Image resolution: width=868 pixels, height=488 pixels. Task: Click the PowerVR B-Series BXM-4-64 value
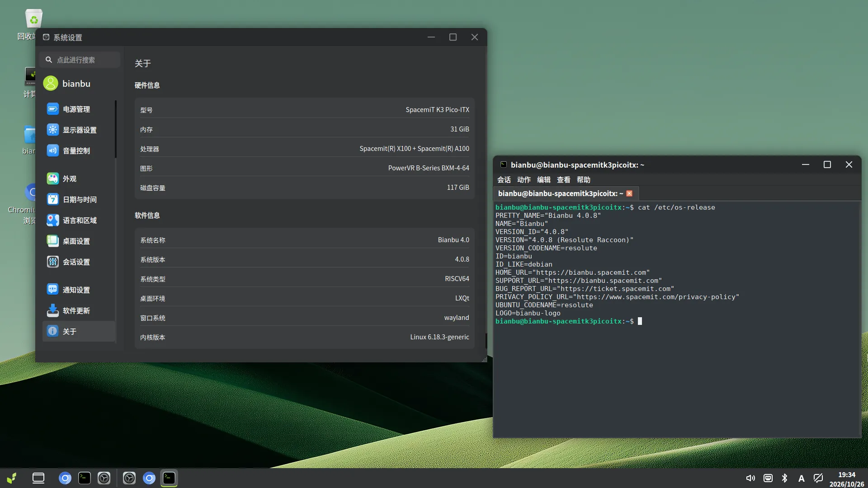point(429,168)
